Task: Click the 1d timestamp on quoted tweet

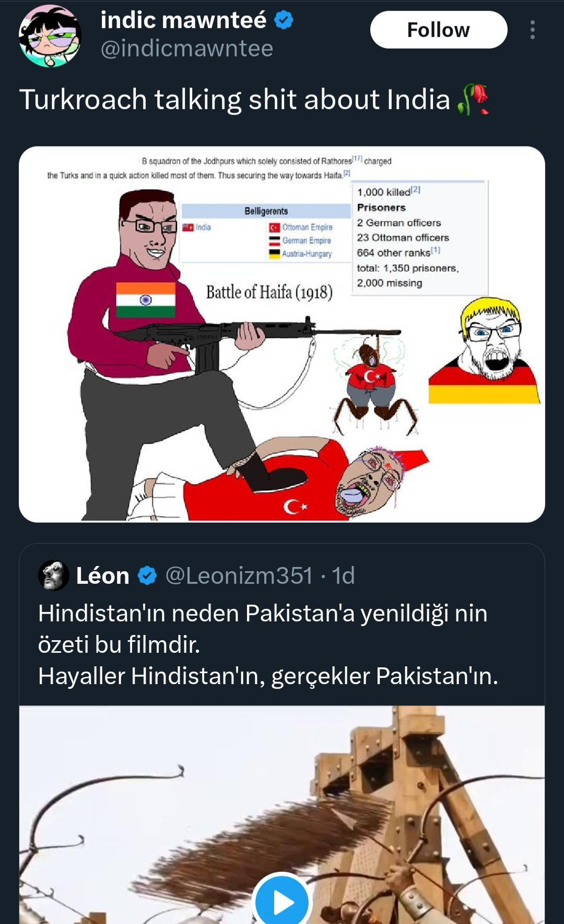Action: 343,575
